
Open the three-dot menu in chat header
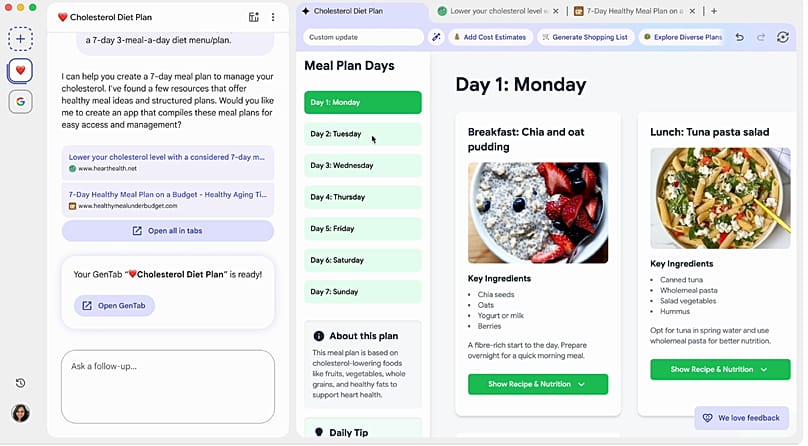click(x=273, y=17)
